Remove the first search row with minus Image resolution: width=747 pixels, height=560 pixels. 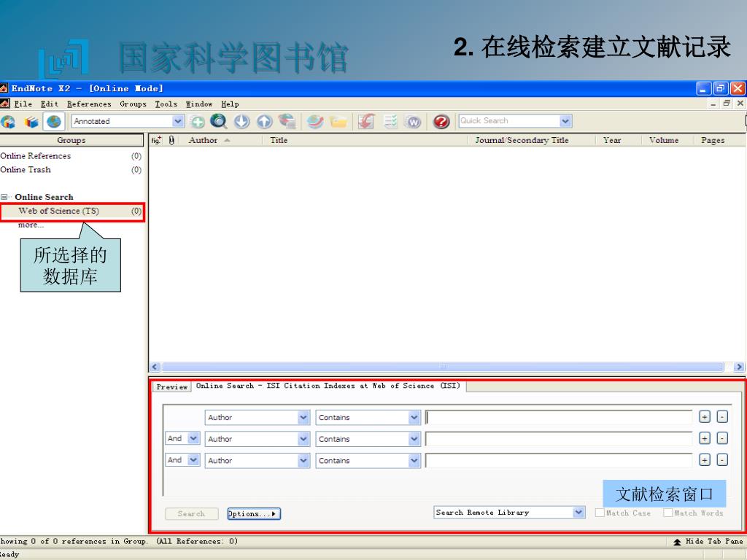tap(722, 417)
